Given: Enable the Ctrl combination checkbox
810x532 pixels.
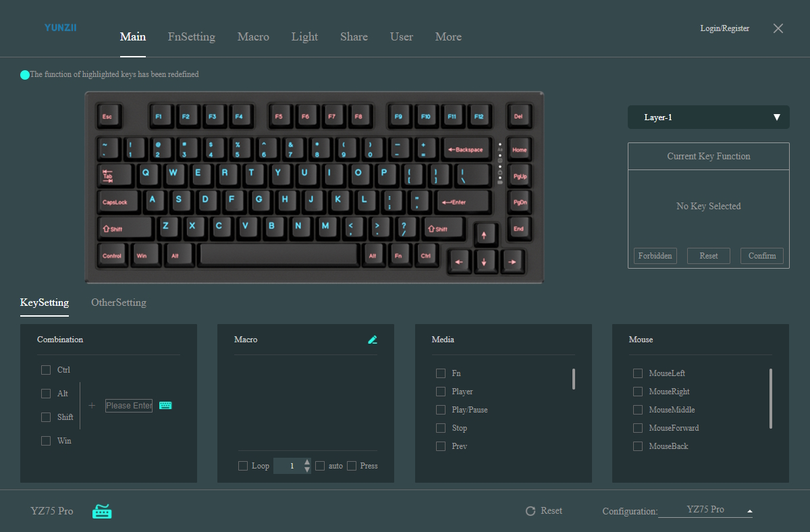Looking at the screenshot, I should coord(46,370).
